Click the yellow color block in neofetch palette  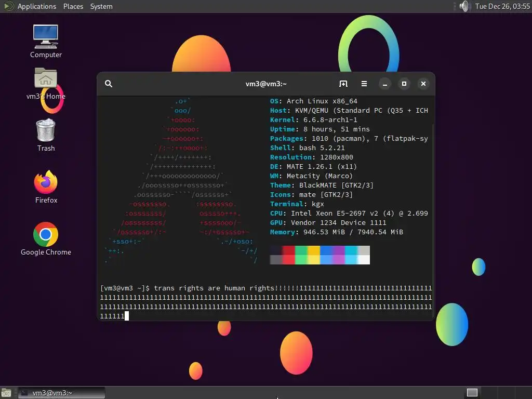pos(313,255)
